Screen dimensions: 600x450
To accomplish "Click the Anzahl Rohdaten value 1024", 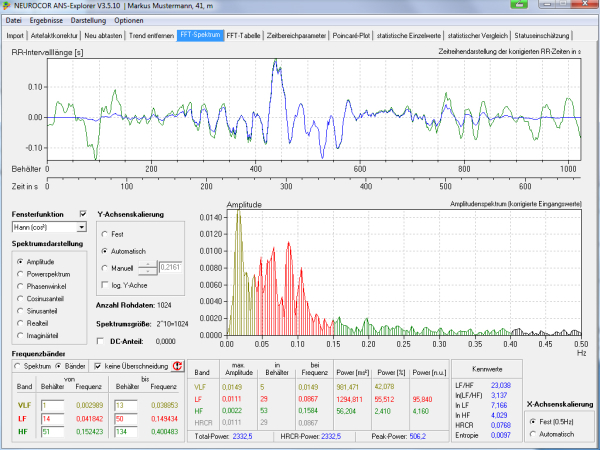I will click(164, 305).
